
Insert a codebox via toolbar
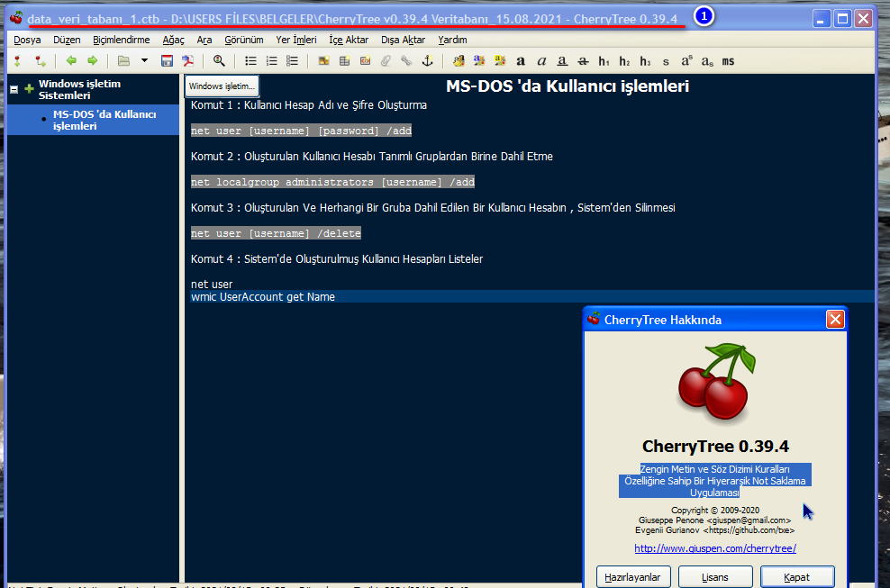pos(365,60)
